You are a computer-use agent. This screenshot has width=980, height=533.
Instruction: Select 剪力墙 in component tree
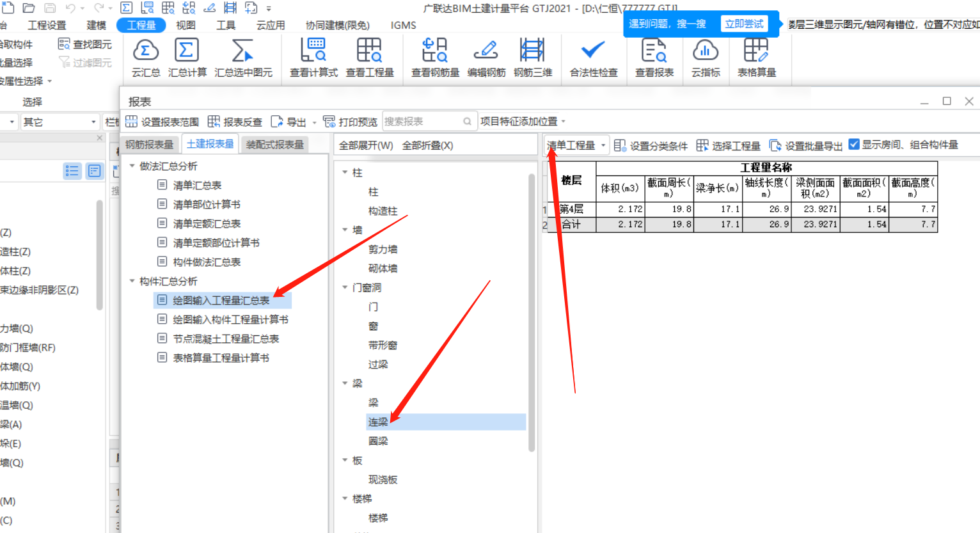(383, 249)
